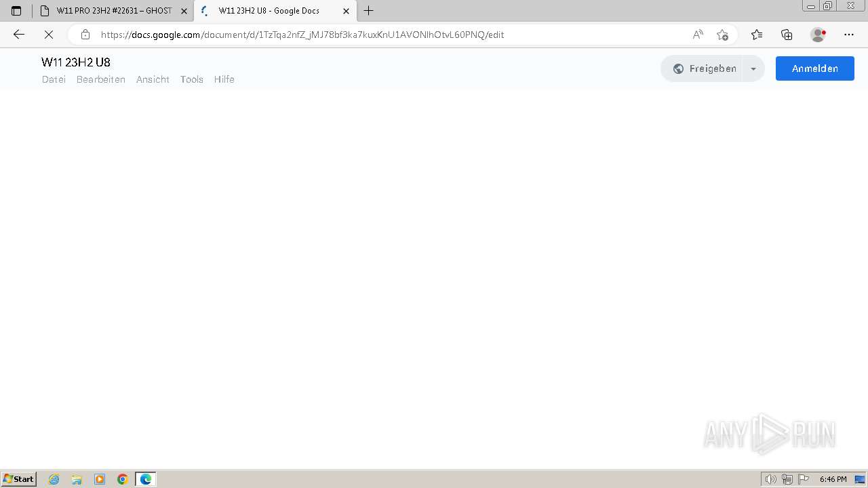Go back to the previous page

(19, 35)
